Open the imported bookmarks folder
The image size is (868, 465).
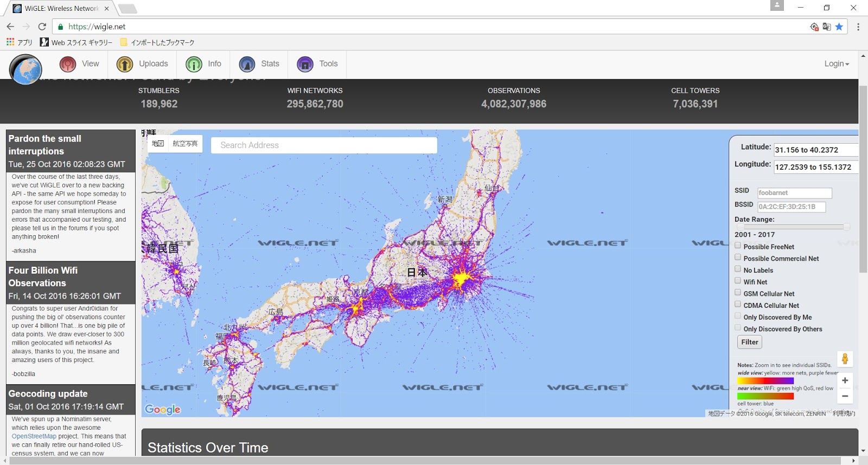(x=157, y=42)
